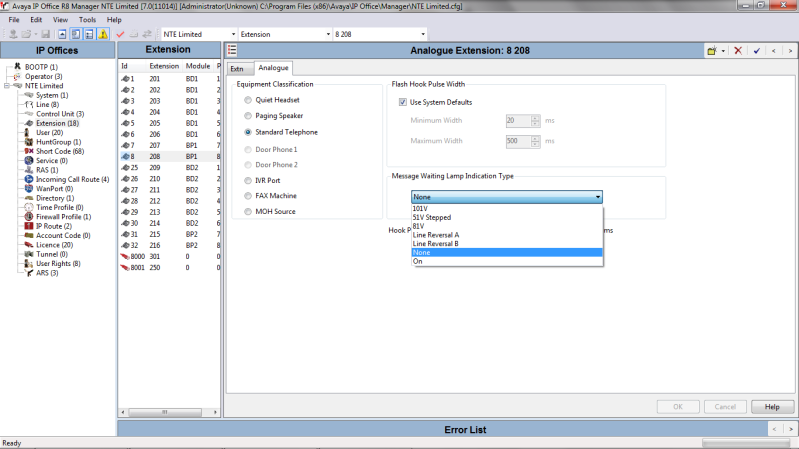Select the FAX Machine radio button

pos(248,196)
